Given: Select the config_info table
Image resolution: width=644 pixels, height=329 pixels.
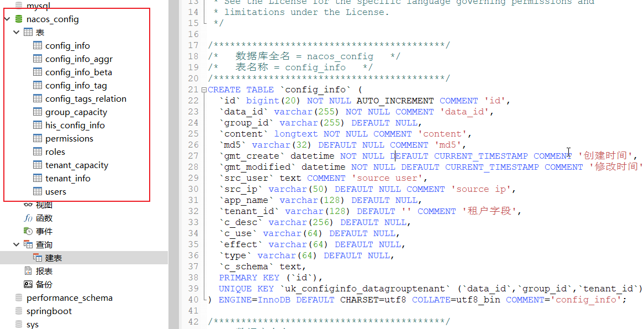Looking at the screenshot, I should pos(68,46).
